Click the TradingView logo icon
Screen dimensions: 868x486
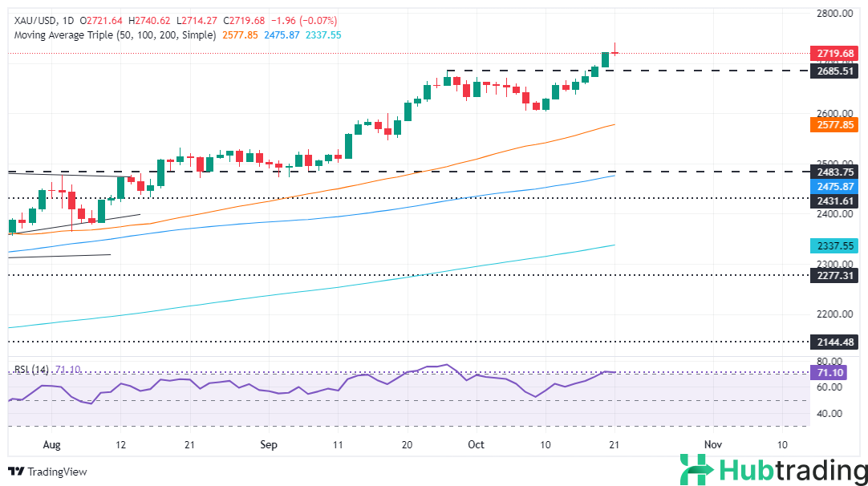click(16, 472)
